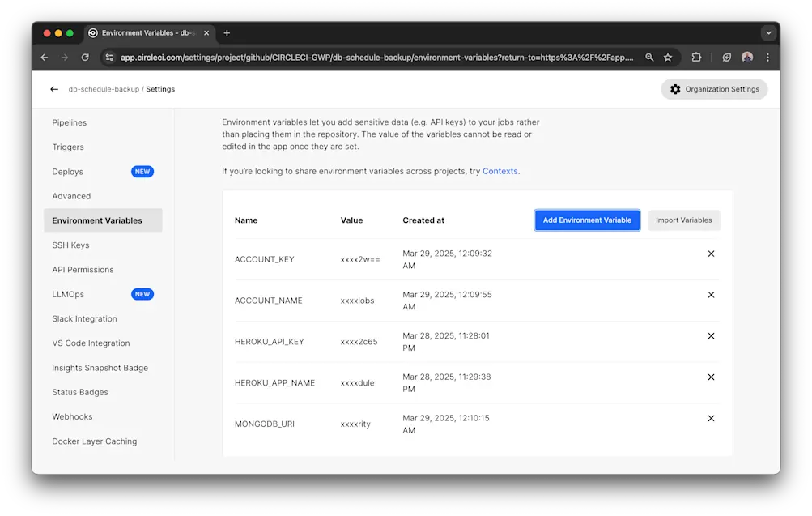
Task: Click timestamp Mar 28, 2025, 11:28:01 PM
Action: [446, 342]
